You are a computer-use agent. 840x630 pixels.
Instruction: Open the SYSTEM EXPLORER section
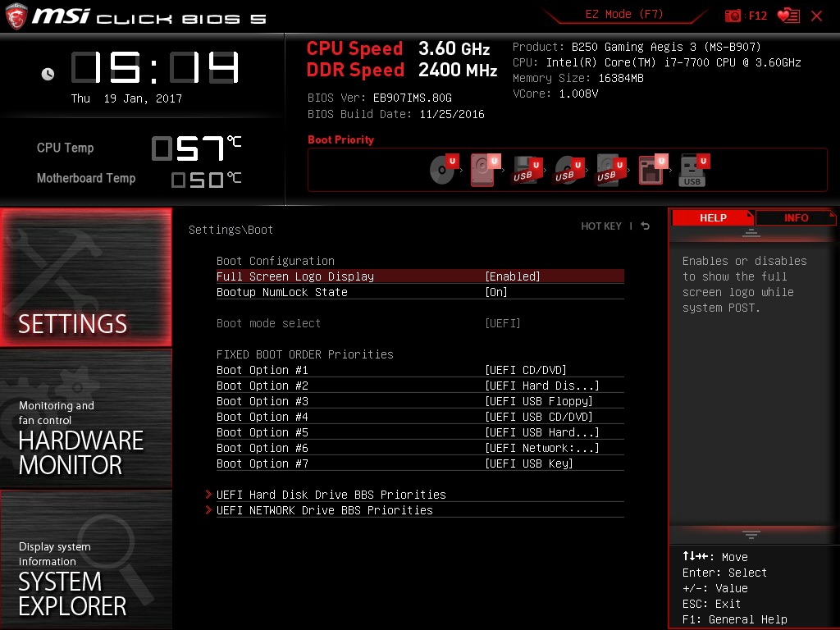click(86, 559)
